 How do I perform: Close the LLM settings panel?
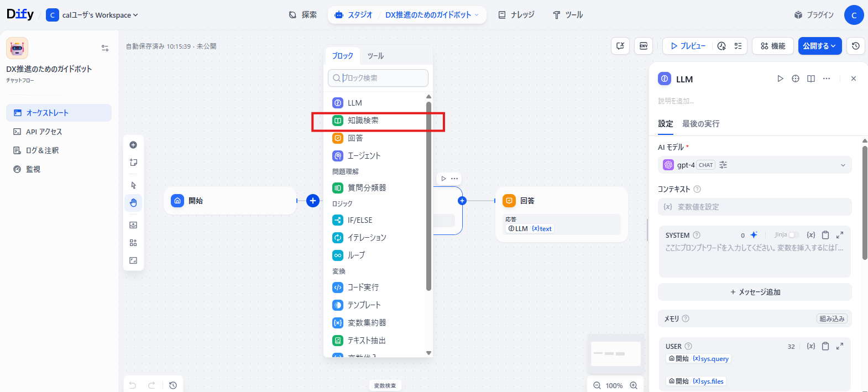[x=854, y=79]
